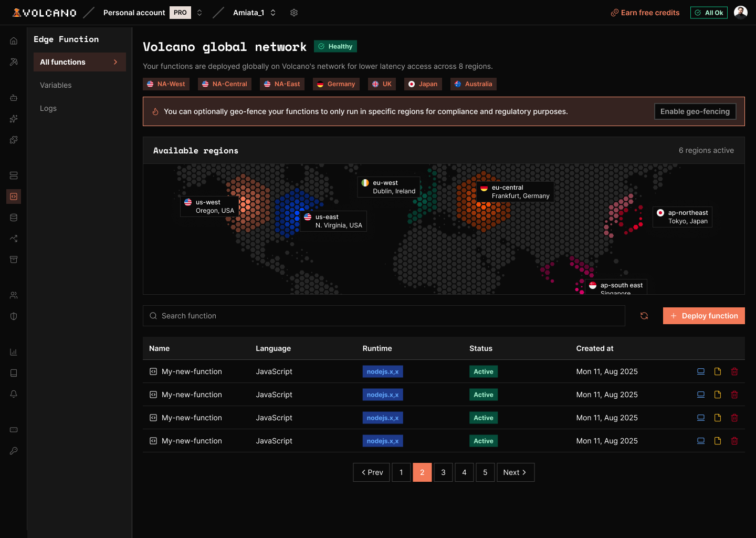
Task: Delete the first My-new-function row via trash icon
Action: click(734, 371)
